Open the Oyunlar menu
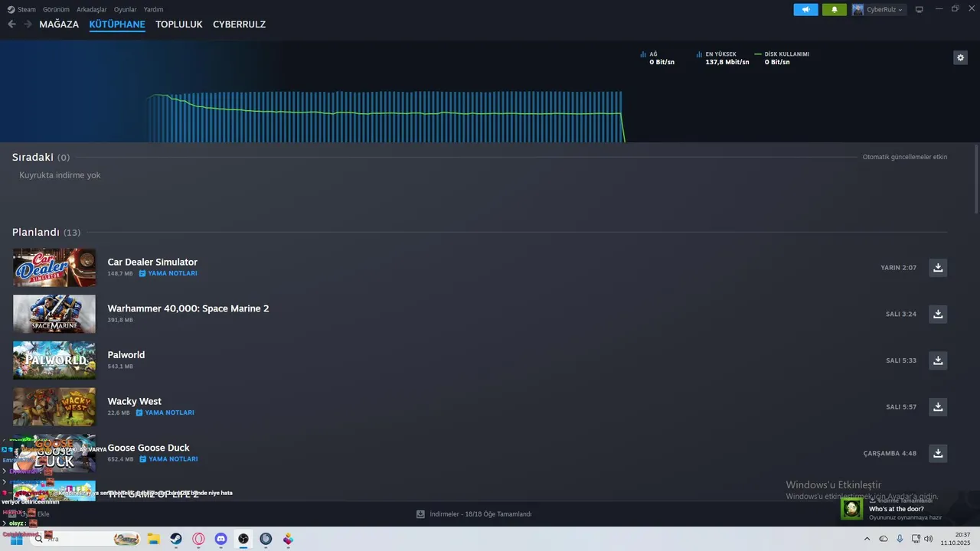Screen dimensions: 980x551 point(126,9)
